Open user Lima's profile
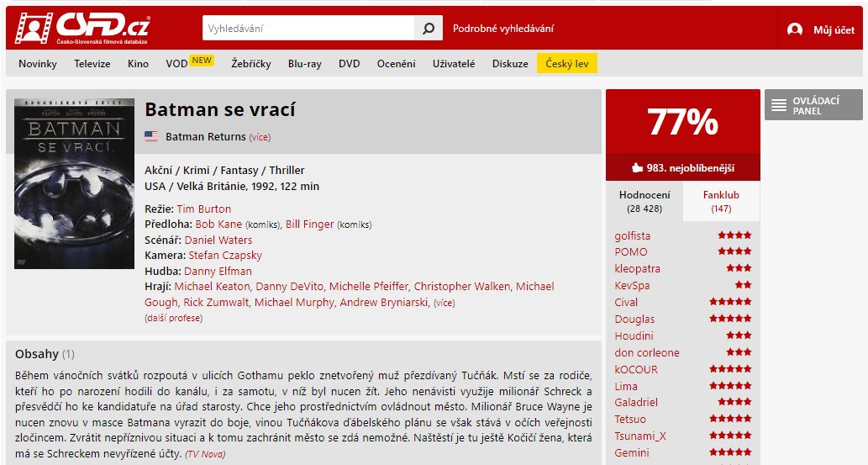The height and width of the screenshot is (465, 868). pos(625,386)
